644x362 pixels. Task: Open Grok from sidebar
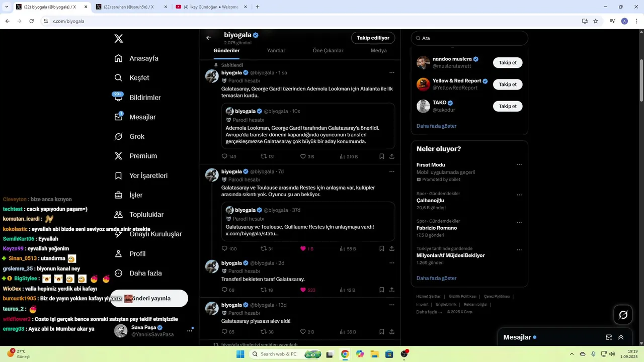click(129, 136)
